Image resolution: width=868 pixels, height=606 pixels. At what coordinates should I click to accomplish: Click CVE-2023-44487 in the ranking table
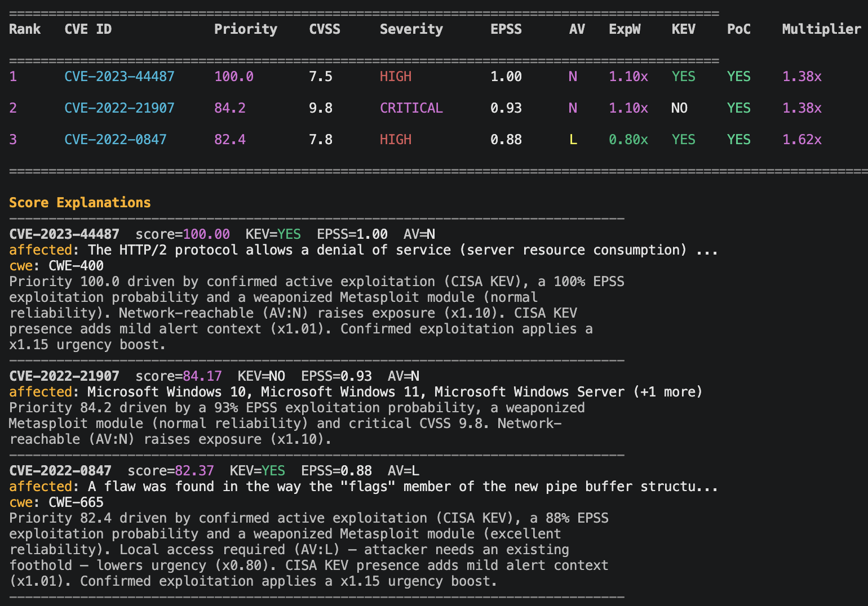(119, 76)
